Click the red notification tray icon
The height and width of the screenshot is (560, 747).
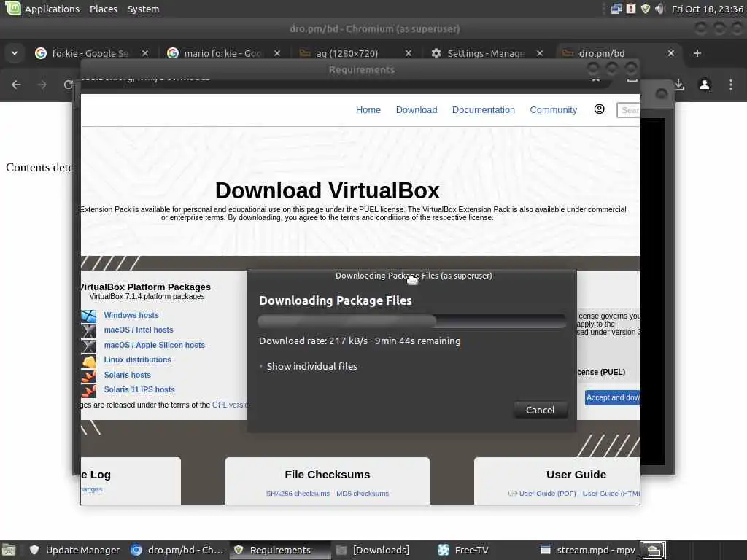click(x=631, y=9)
